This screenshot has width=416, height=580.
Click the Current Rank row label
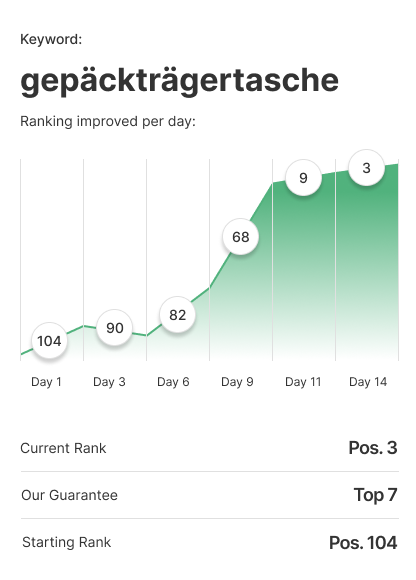coord(63,448)
